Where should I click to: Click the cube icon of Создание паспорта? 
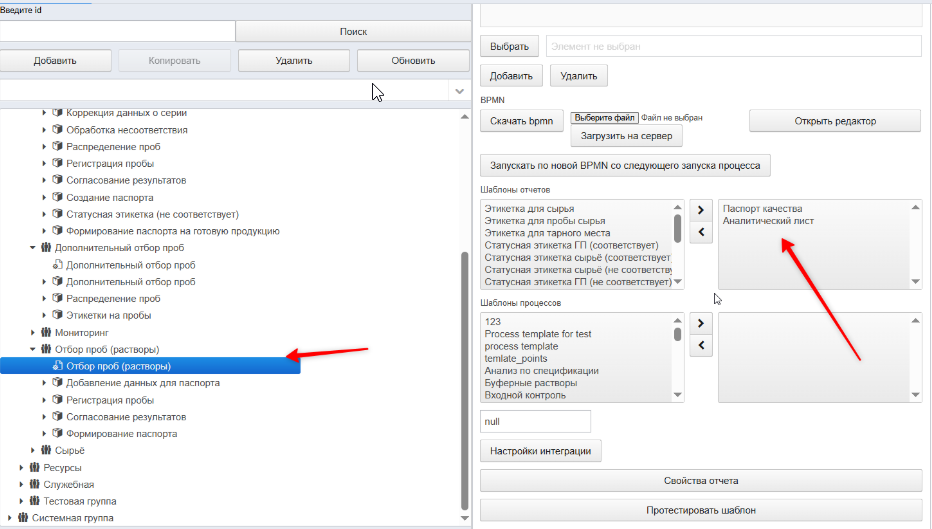click(57, 197)
